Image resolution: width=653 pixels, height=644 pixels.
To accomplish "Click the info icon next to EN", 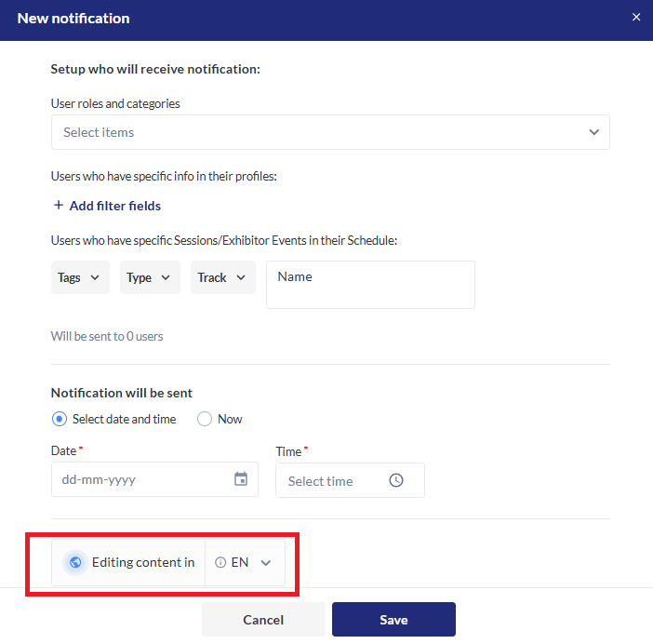I will [220, 562].
